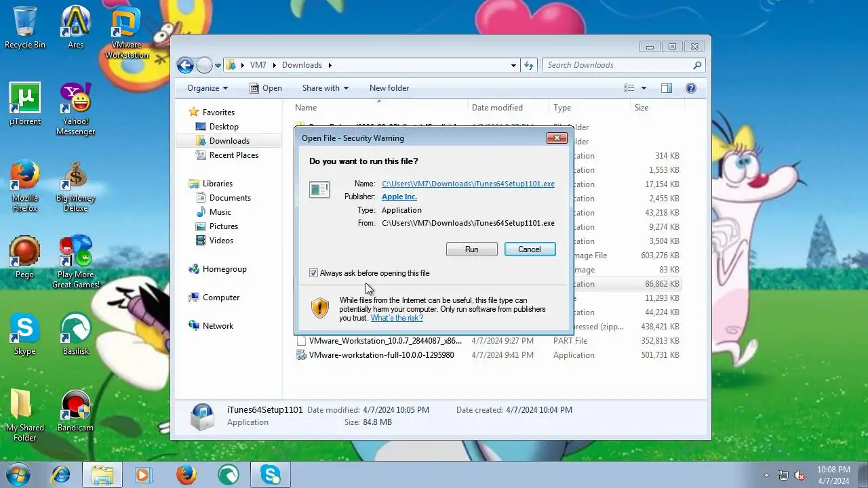Click the Search Downloads field
Screen dimensions: 868x488
point(624,65)
